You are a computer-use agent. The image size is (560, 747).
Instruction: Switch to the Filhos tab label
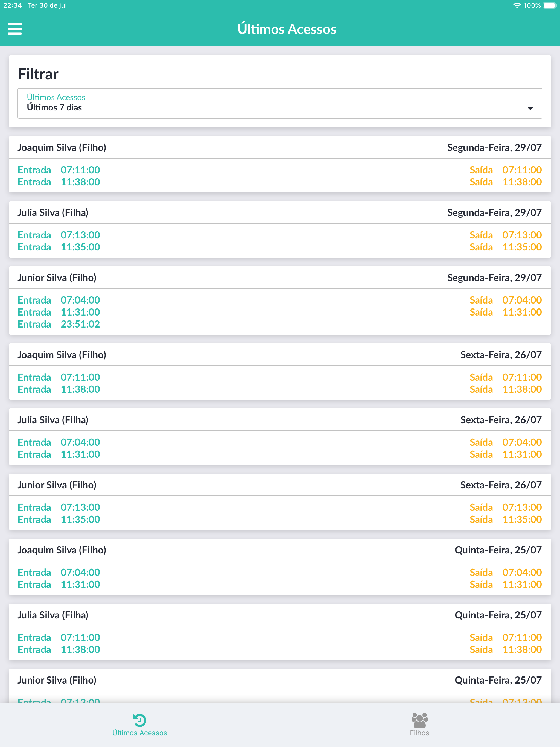click(x=419, y=733)
